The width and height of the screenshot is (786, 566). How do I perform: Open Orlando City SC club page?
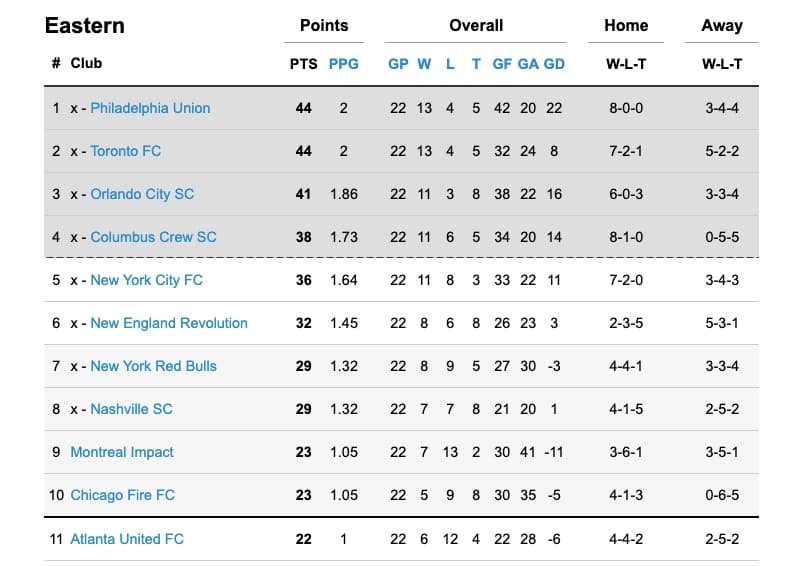coord(142,194)
